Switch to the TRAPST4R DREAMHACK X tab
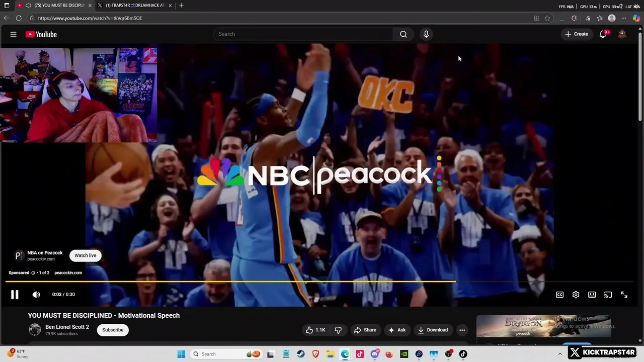Image resolution: width=644 pixels, height=362 pixels. (x=135, y=6)
